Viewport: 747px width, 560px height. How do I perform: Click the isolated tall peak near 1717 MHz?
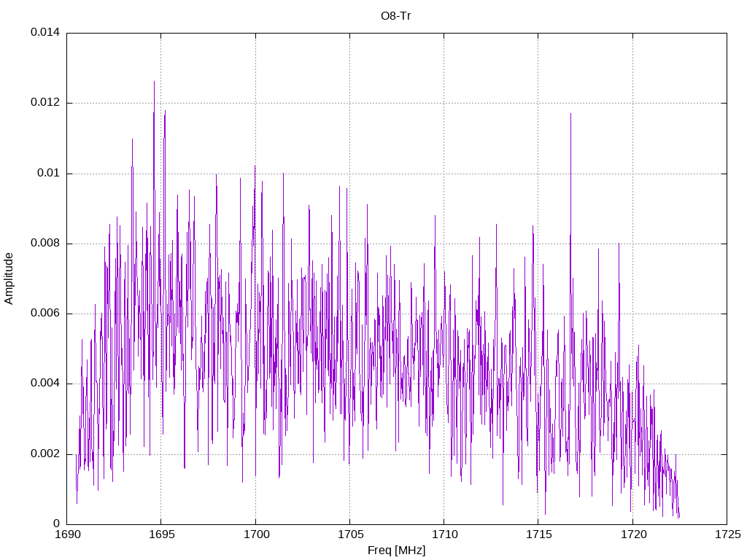pyautogui.click(x=570, y=114)
